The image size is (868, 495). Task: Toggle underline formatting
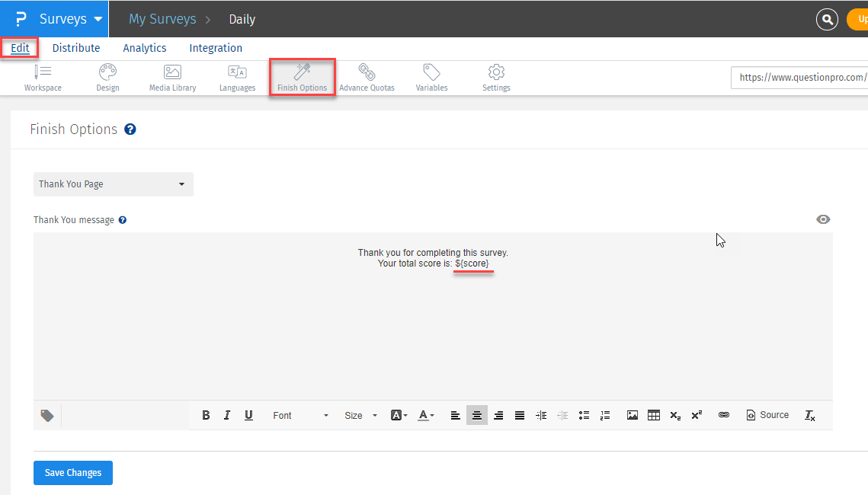tap(248, 415)
